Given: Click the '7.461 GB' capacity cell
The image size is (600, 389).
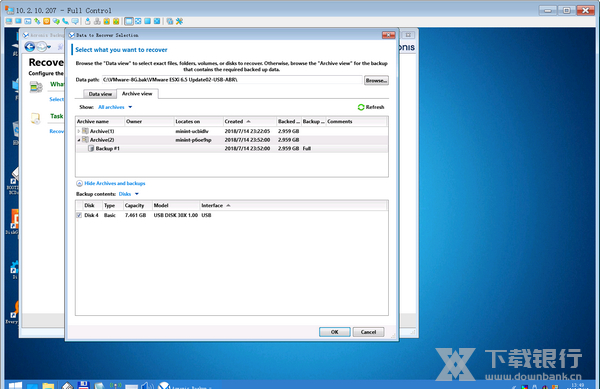Looking at the screenshot, I should [x=135, y=215].
